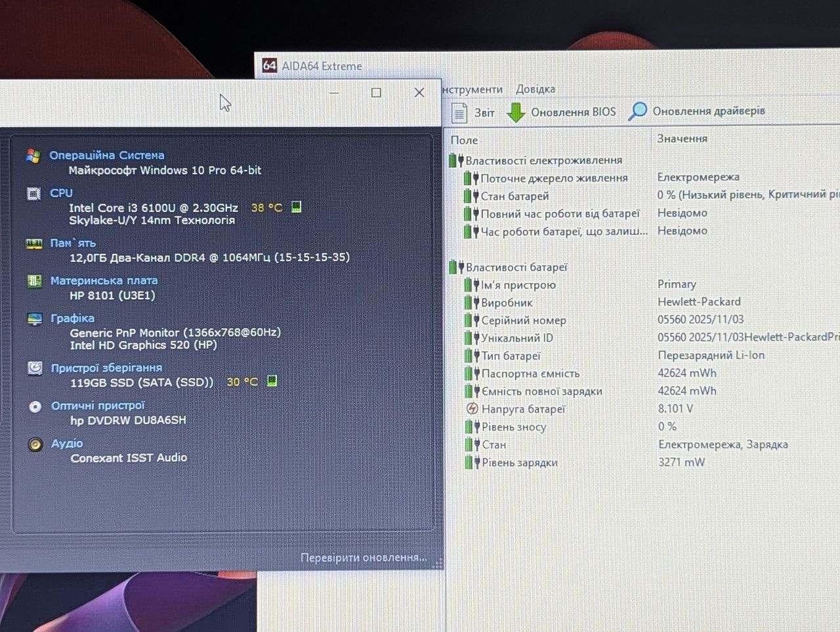Open the Пам'ять section link
Viewport: 840px width, 632px height.
click(73, 243)
